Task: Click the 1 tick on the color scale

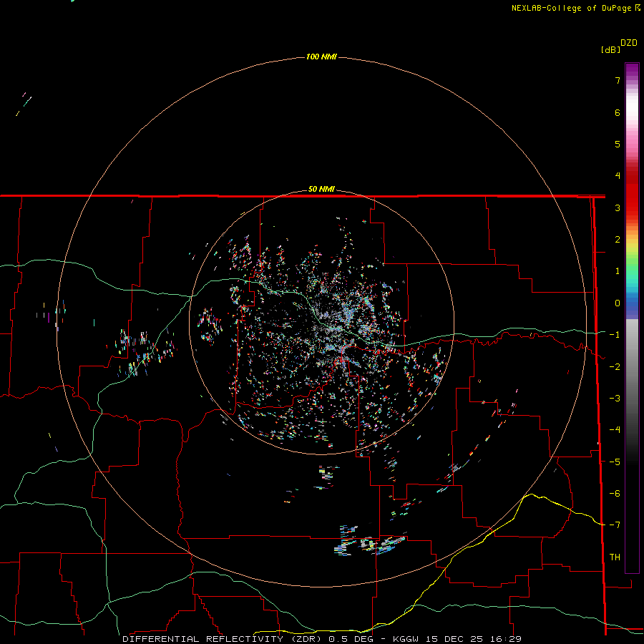Action: point(618,271)
